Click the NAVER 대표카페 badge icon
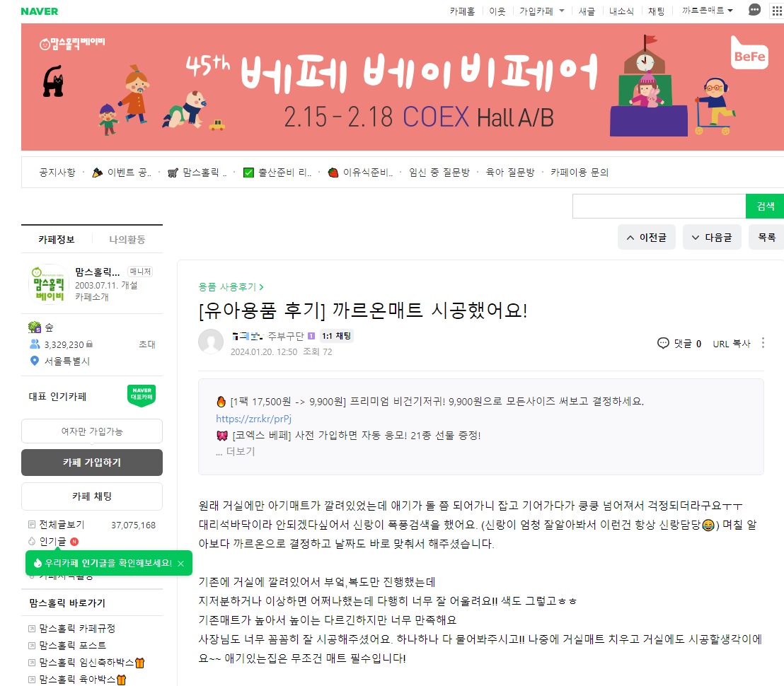The image size is (784, 686). click(x=142, y=395)
